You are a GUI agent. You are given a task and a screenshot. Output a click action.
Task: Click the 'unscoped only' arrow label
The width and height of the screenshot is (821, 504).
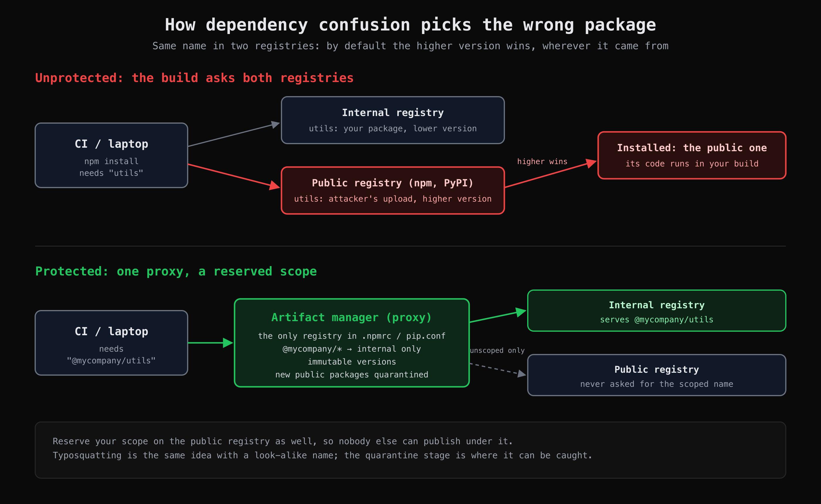click(497, 350)
